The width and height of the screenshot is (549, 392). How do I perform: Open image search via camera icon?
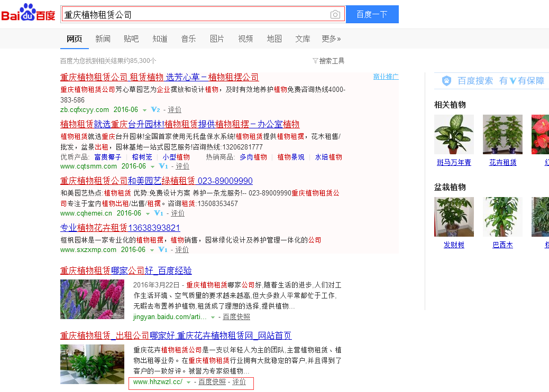335,14
